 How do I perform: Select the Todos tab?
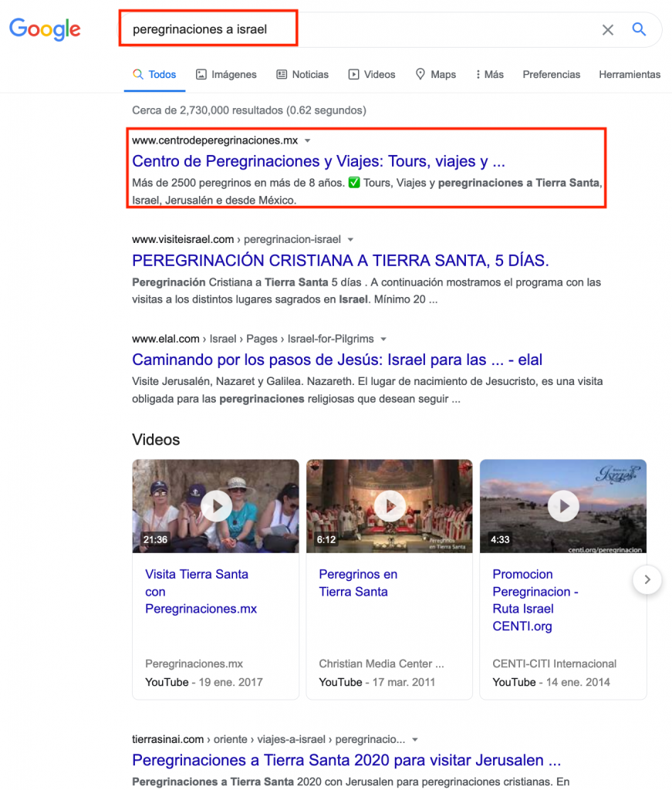[154, 75]
